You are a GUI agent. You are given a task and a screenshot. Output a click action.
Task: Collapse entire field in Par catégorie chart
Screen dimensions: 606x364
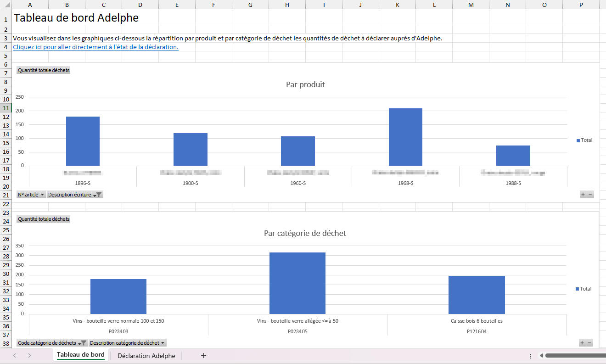tap(590, 343)
